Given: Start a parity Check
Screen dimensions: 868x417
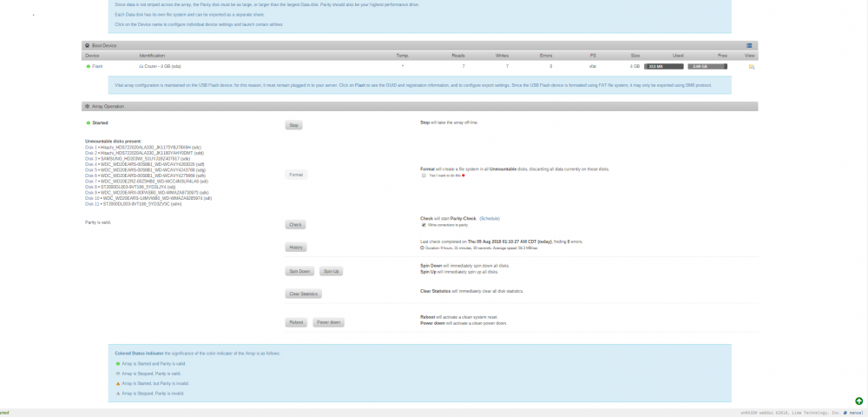Looking at the screenshot, I should 296,225.
